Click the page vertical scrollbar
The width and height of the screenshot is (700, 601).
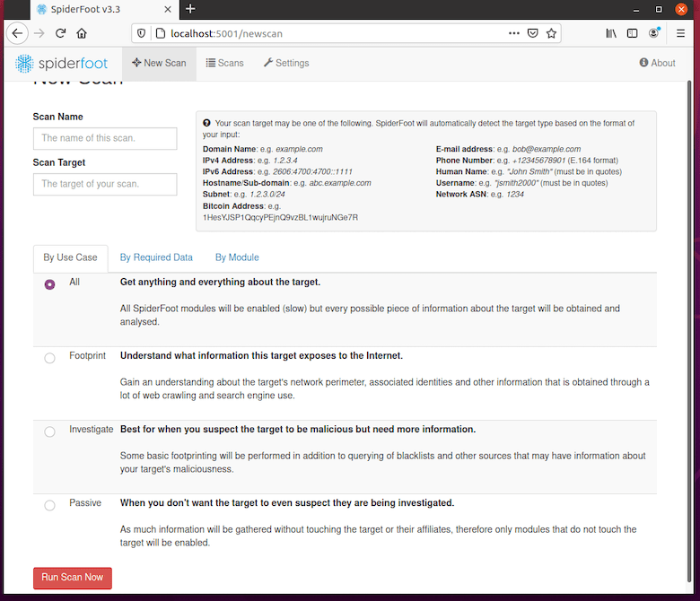[x=689, y=330]
